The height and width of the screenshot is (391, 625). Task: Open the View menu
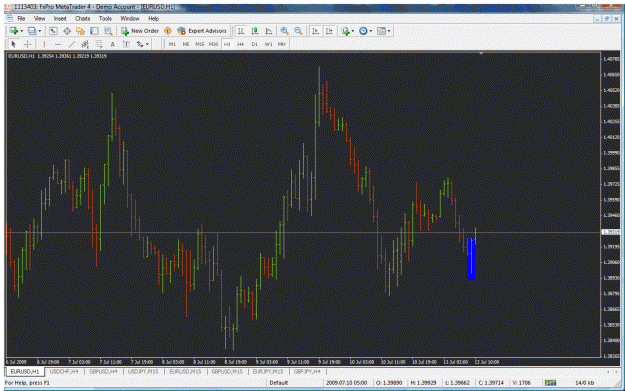coord(39,18)
